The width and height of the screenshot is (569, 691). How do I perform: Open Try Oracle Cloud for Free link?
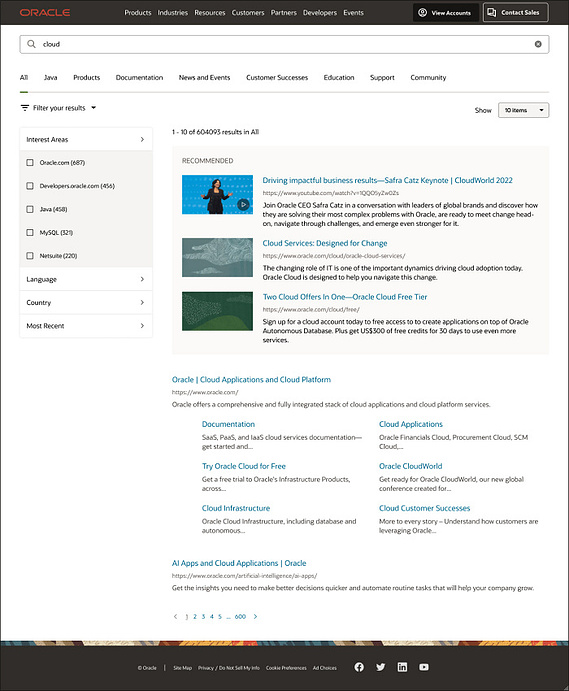(x=244, y=466)
